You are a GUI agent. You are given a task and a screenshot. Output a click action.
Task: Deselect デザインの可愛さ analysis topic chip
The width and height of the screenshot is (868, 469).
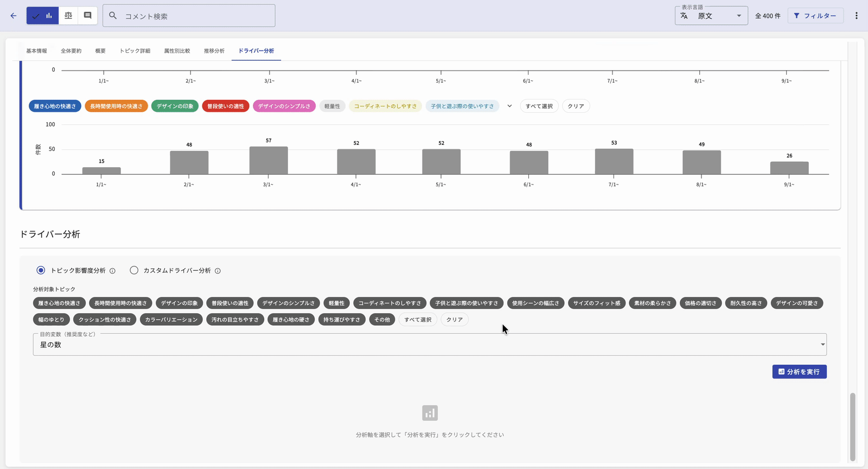pyautogui.click(x=797, y=303)
